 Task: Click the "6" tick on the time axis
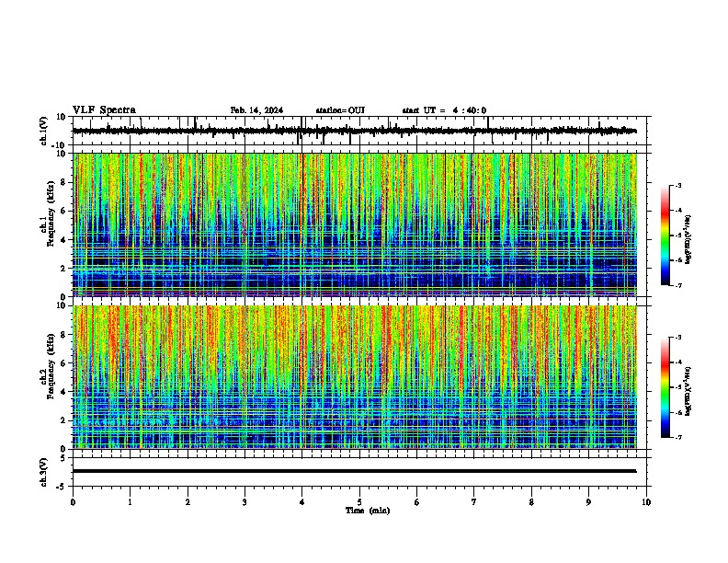[417, 502]
